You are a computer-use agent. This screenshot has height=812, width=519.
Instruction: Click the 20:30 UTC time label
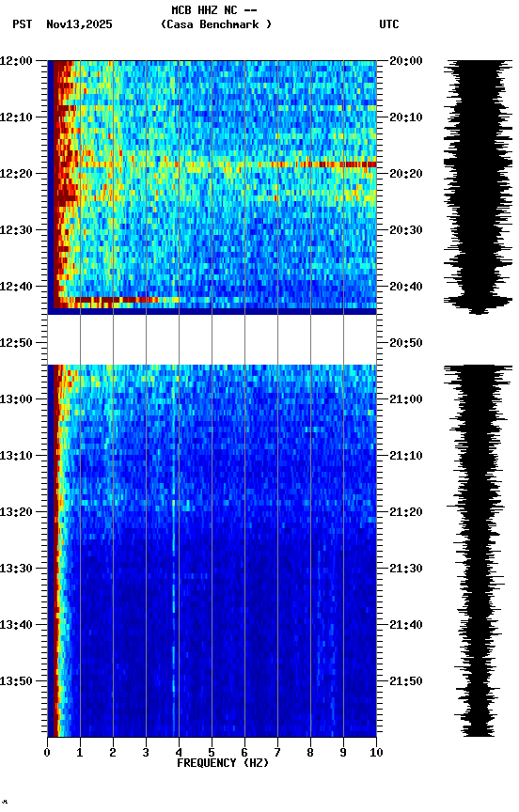point(406,230)
